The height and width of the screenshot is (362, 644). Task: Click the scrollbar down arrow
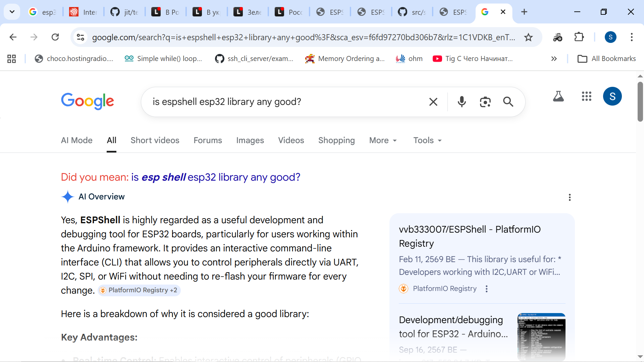pyautogui.click(x=640, y=357)
